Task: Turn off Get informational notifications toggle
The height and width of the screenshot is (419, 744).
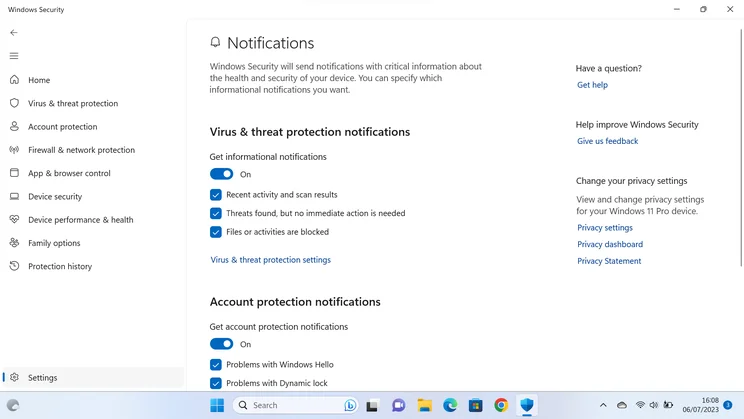Action: tap(222, 174)
